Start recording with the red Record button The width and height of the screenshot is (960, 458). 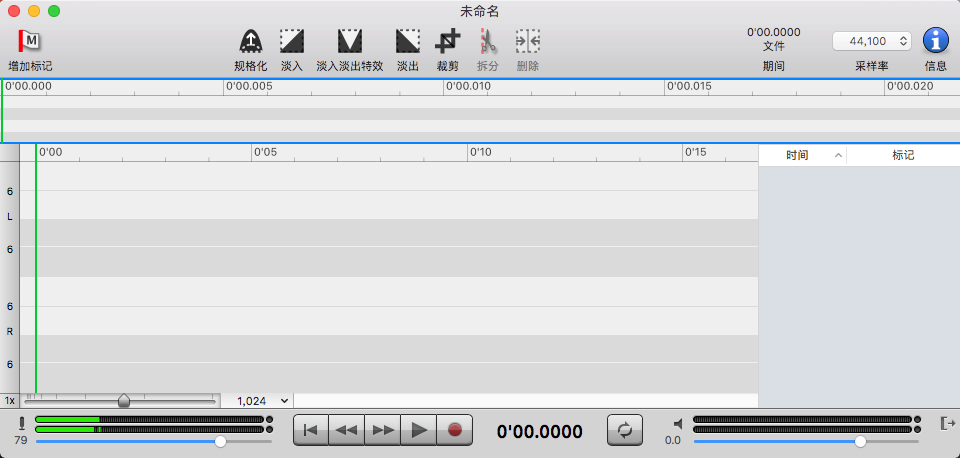(x=455, y=430)
